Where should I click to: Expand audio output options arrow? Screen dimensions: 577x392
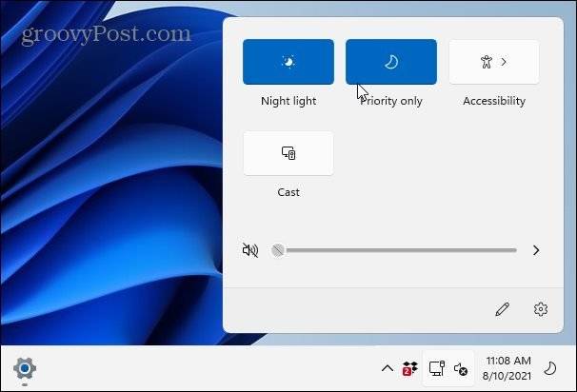536,250
